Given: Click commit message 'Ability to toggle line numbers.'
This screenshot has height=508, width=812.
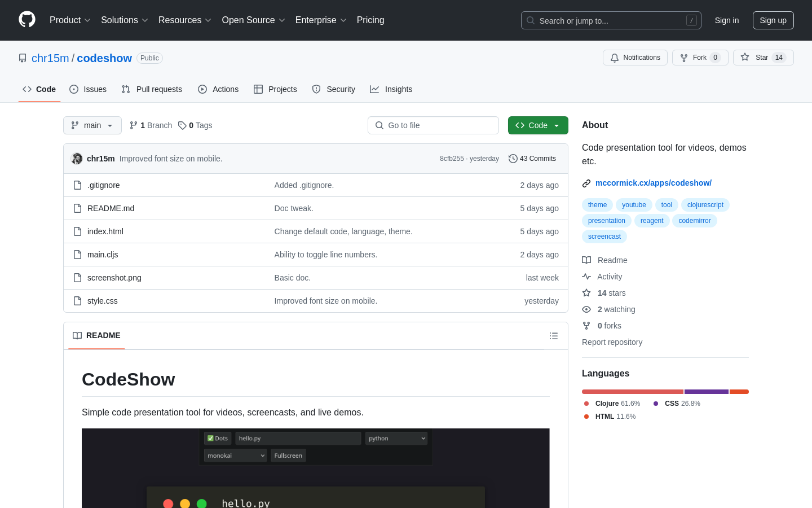Looking at the screenshot, I should click(326, 255).
